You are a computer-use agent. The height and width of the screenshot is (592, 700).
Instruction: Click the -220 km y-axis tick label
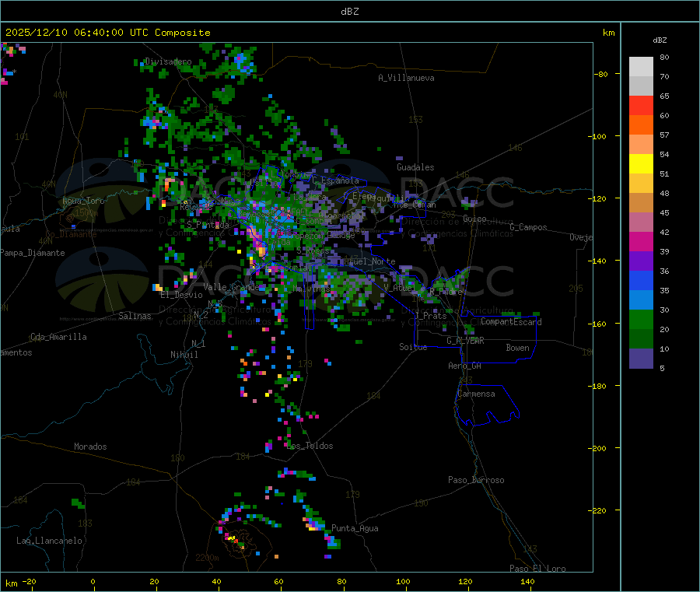click(599, 511)
